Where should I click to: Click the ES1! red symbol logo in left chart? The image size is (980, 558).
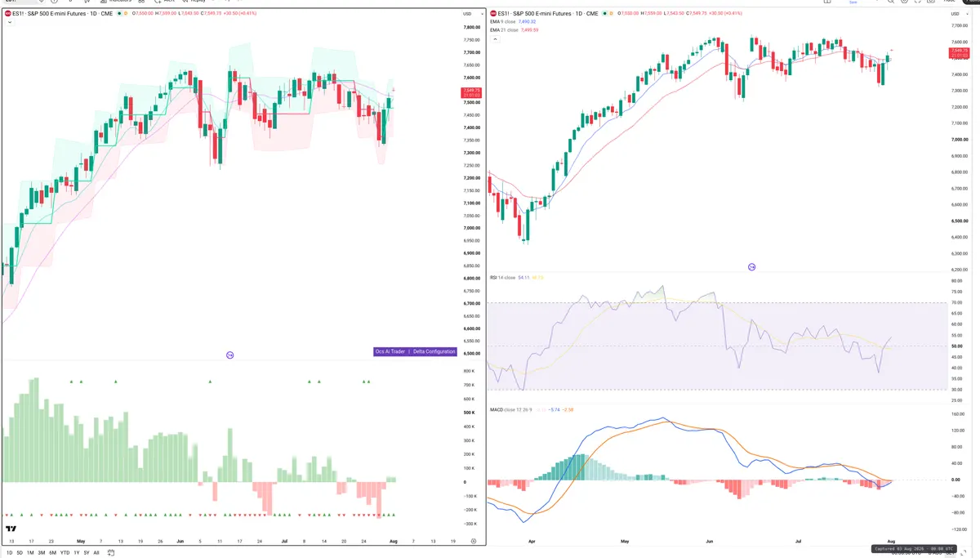click(8, 14)
